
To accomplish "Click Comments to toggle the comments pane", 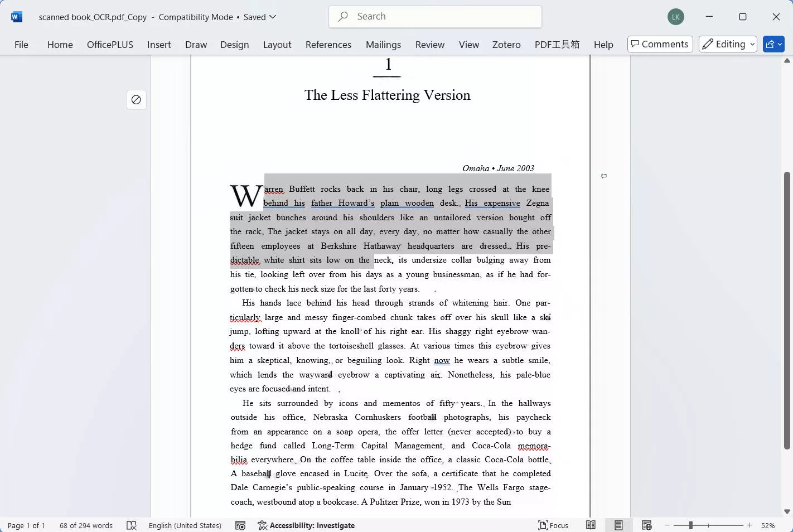I will pos(660,44).
